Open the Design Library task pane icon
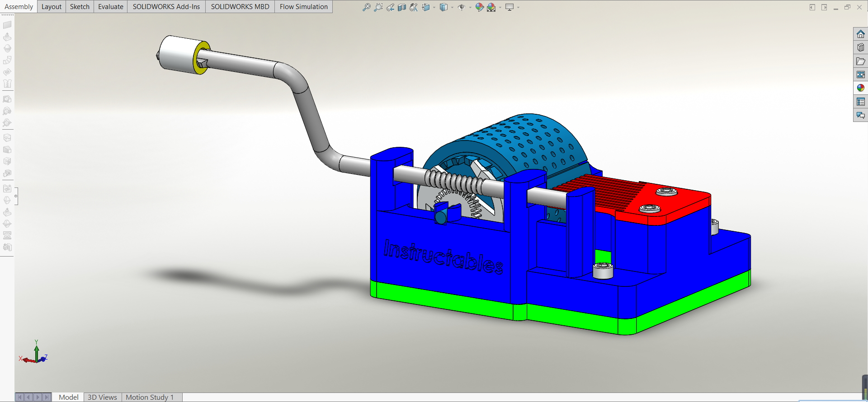The image size is (868, 402). coord(860,47)
